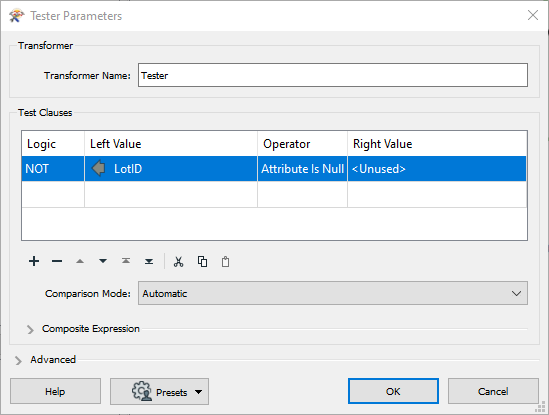Open the Presets dropdown button
The image size is (549, 415).
pyautogui.click(x=159, y=392)
